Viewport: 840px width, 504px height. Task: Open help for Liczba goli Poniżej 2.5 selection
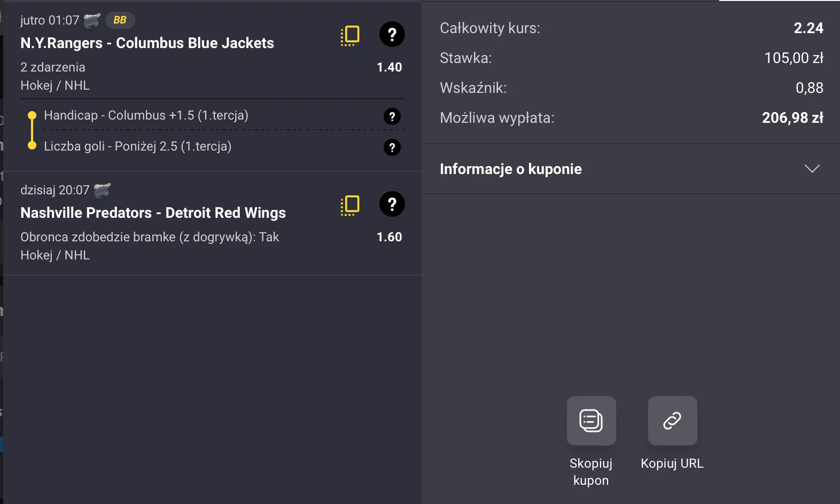[x=393, y=147]
